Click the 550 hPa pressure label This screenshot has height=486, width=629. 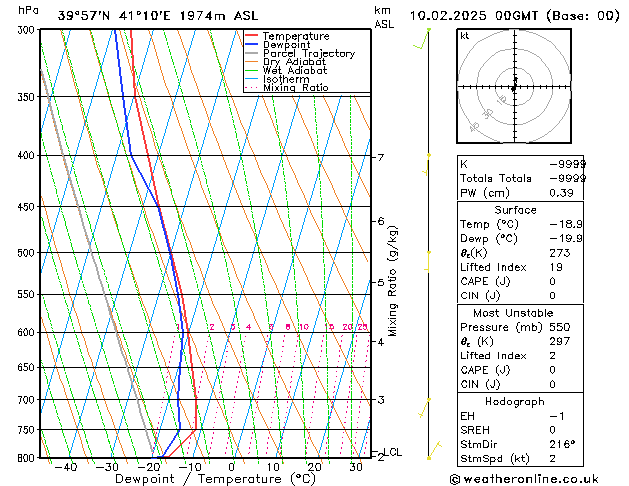pyautogui.click(x=28, y=294)
